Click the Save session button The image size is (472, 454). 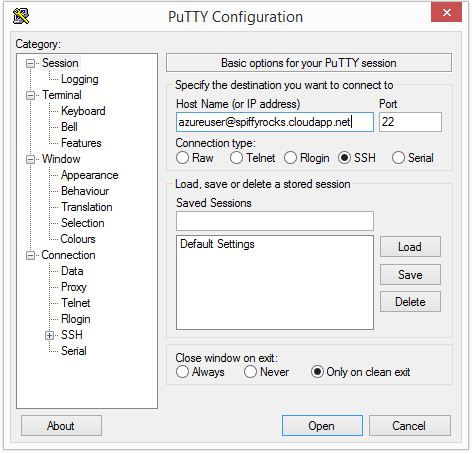(x=410, y=275)
